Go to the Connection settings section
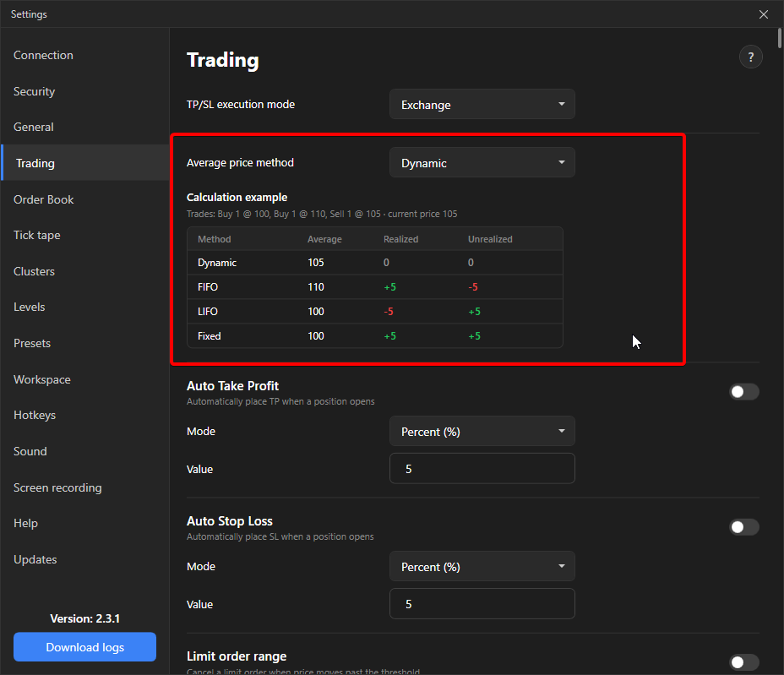This screenshot has height=675, width=784. [x=85, y=55]
